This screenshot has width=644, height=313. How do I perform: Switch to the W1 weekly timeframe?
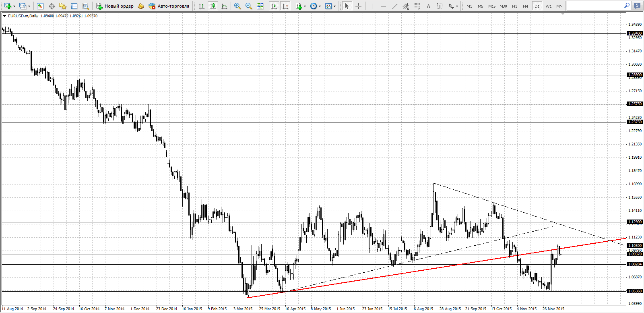point(549,6)
